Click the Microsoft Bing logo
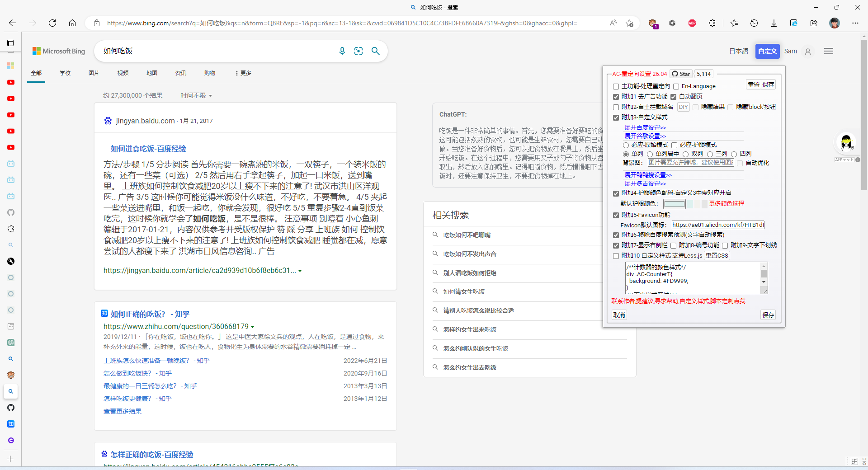Screen dimensions: 868x470 (58, 51)
